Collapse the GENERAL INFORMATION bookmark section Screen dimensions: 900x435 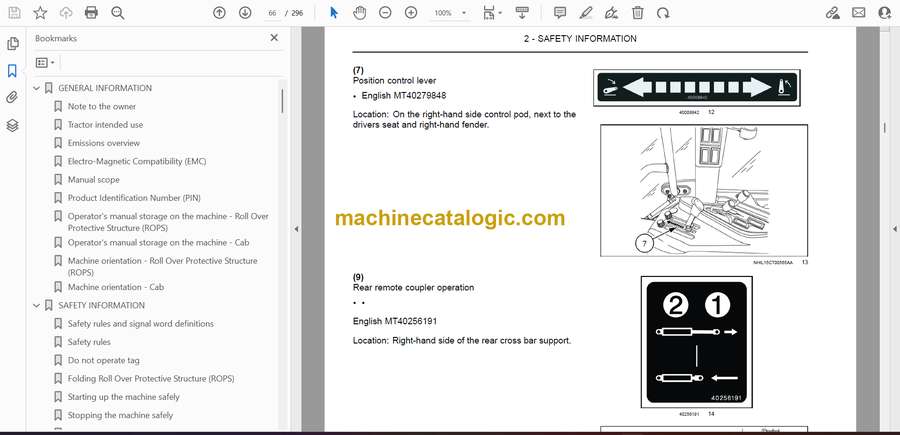(37, 88)
